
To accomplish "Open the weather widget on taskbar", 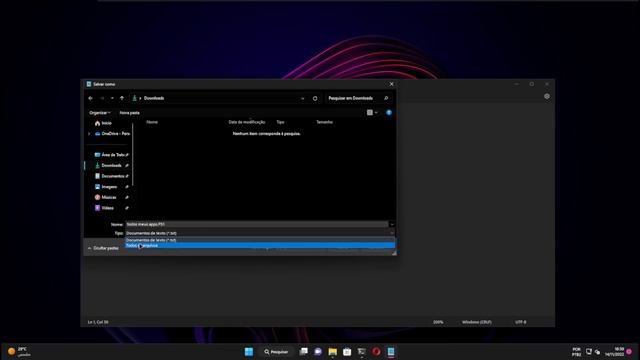I will pos(19,352).
